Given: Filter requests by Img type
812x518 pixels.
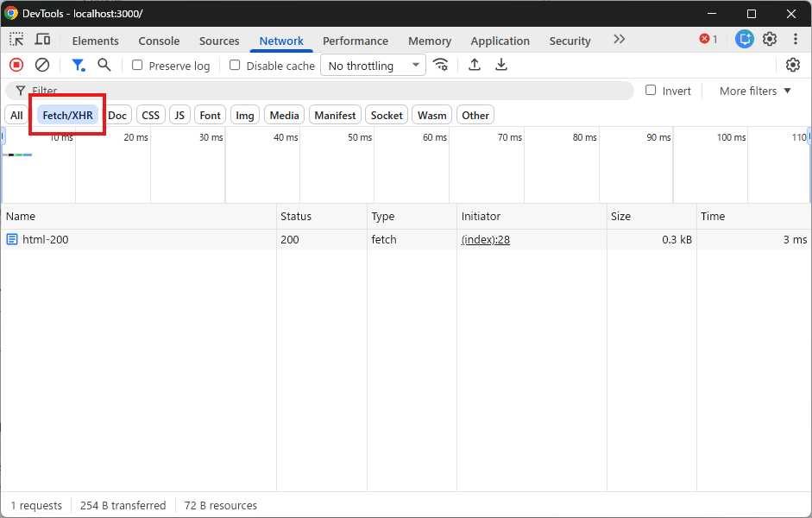Looking at the screenshot, I should tap(245, 115).
